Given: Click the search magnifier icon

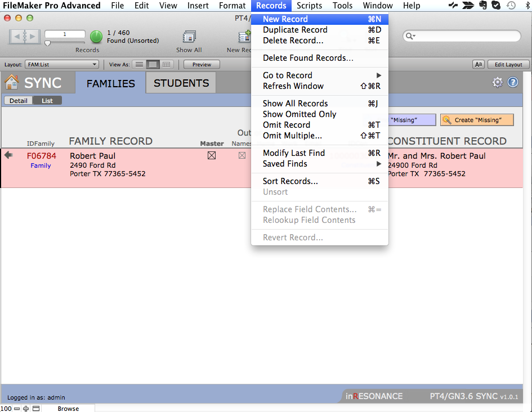Looking at the screenshot, I should point(410,36).
